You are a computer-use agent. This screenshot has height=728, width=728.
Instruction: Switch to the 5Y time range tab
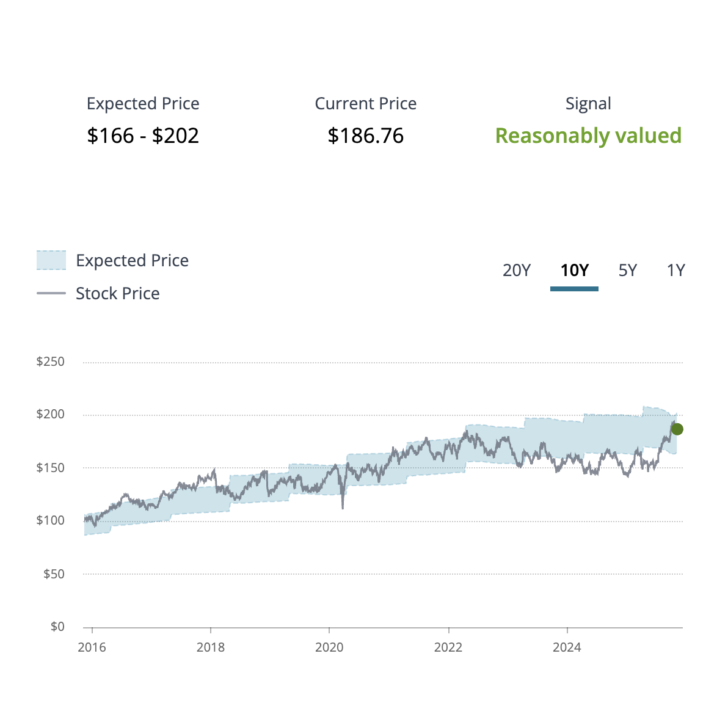click(x=628, y=270)
